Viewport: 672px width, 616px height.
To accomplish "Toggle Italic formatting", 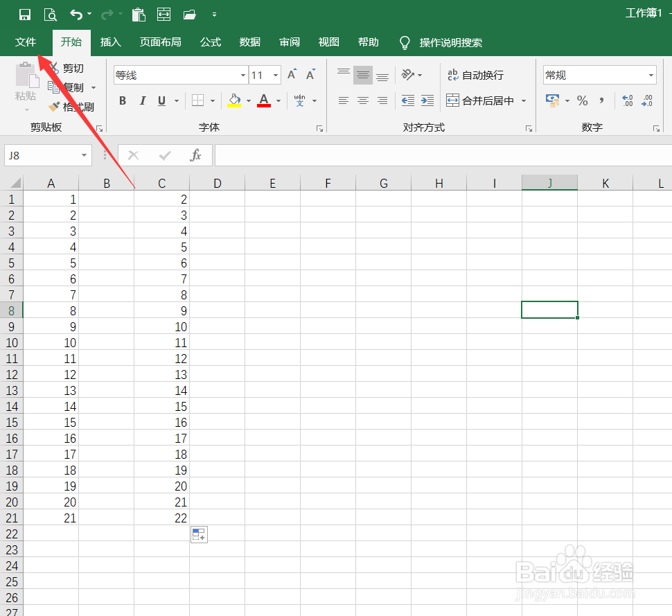I will click(142, 100).
